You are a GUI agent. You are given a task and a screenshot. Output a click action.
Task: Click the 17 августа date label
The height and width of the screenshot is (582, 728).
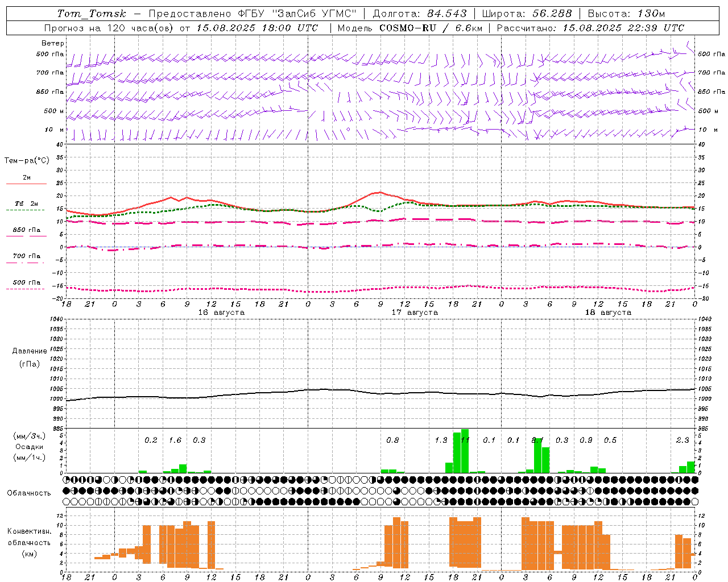click(415, 313)
